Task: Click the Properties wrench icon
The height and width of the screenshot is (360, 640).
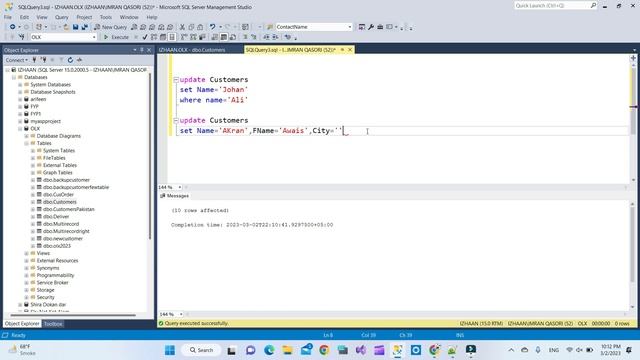Action: tap(371, 27)
